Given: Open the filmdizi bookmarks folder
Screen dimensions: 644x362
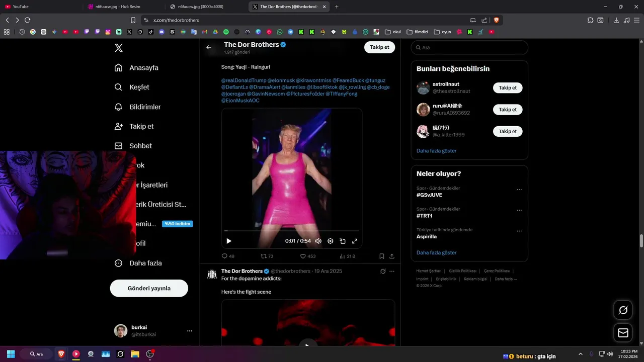Looking at the screenshot, I should coord(417,32).
